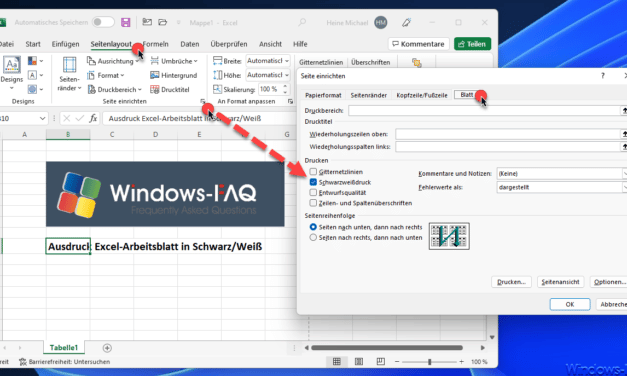
Task: Select the Tabelle1 sheet tab
Action: (64, 348)
